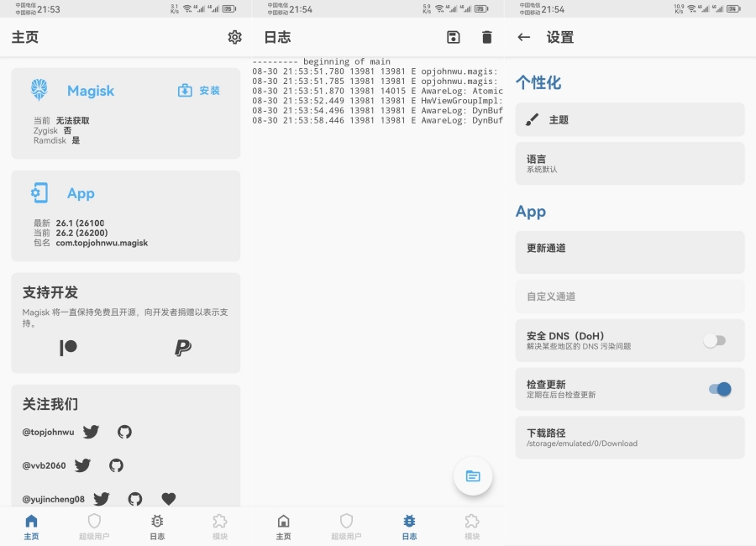Select 日志 tab in the home screen navigation

[x=157, y=527]
